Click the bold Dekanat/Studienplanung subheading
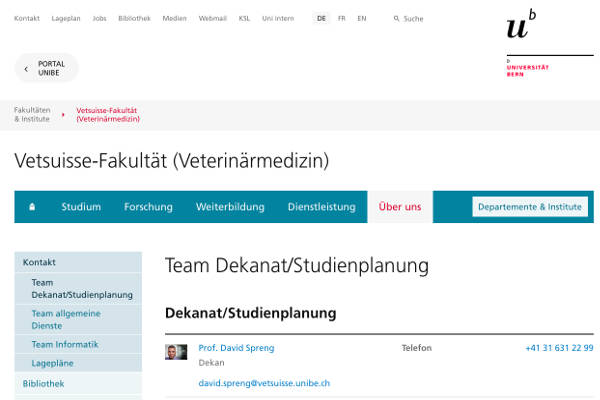This screenshot has height=400, width=600. [251, 313]
